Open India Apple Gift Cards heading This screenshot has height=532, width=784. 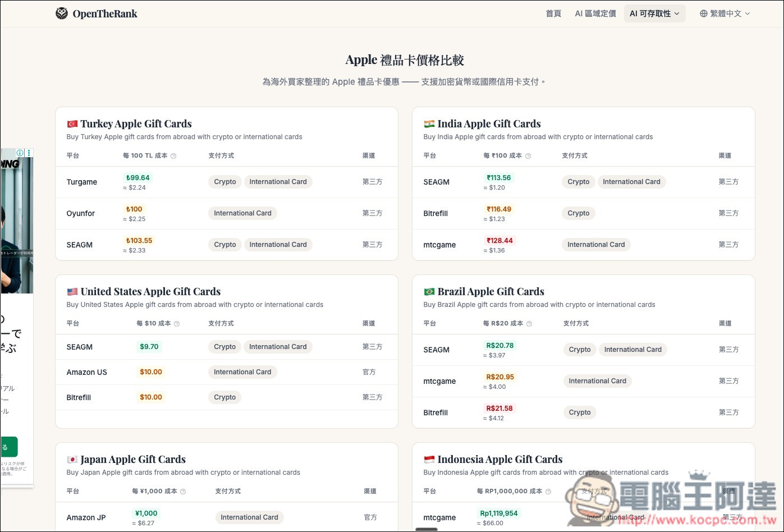[489, 124]
